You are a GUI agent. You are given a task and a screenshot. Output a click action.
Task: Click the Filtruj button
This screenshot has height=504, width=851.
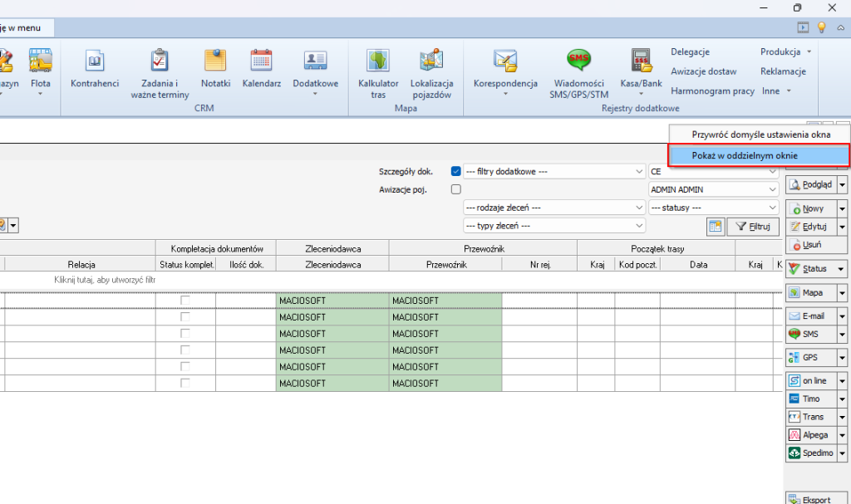pyautogui.click(x=752, y=226)
